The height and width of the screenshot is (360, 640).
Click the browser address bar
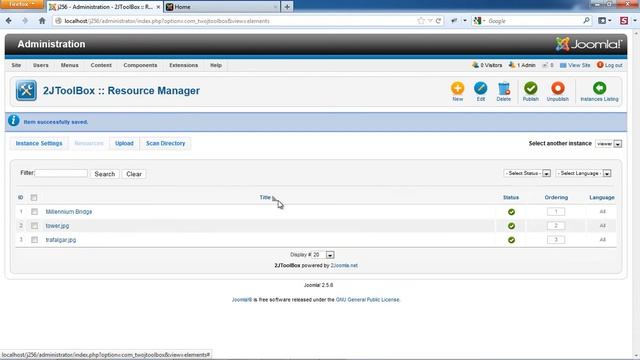[x=237, y=21]
